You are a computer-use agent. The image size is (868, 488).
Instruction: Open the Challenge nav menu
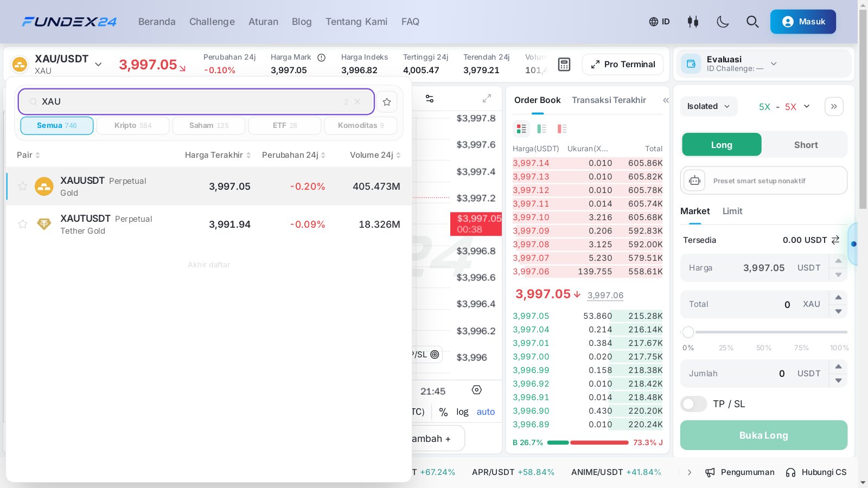(x=212, y=22)
